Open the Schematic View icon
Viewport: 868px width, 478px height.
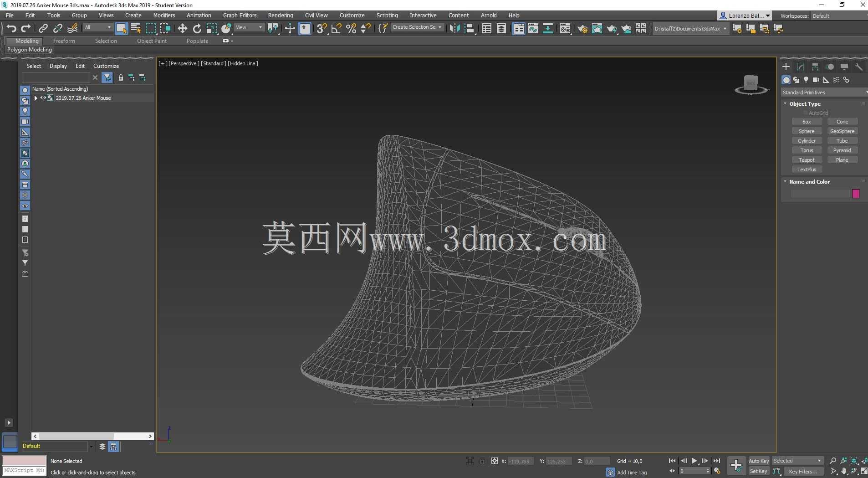point(547,28)
